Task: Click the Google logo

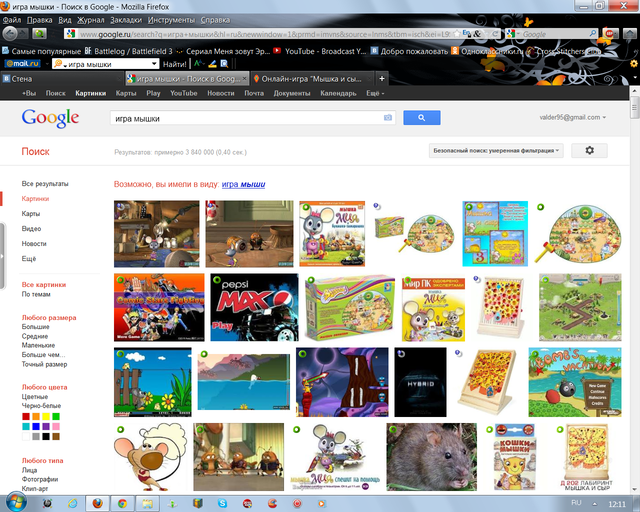Action: [50, 118]
